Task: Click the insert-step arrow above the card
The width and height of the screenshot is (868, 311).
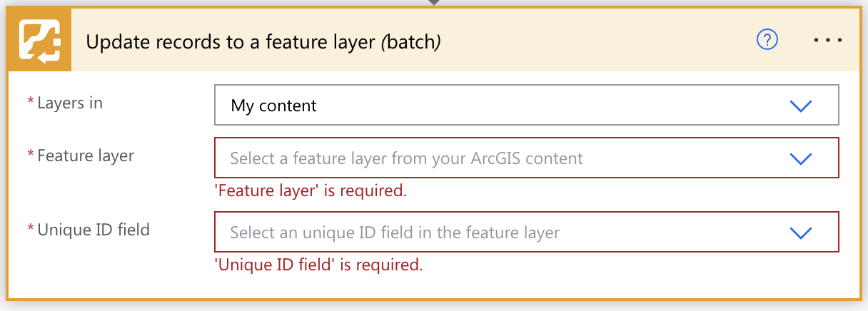Action: 434,2
